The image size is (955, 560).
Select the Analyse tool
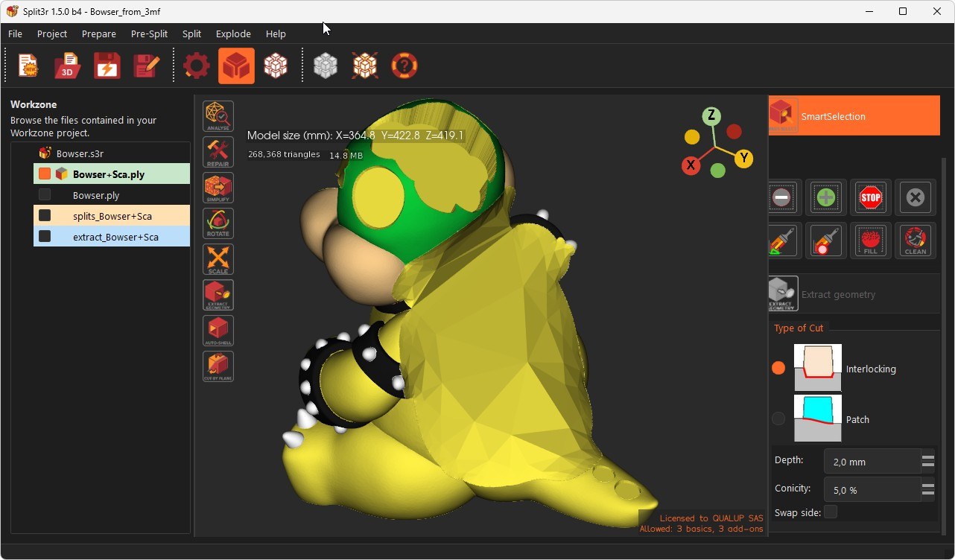click(218, 116)
